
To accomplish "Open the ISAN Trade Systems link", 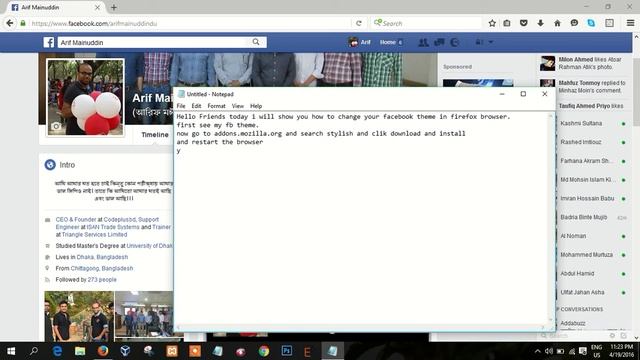I will tap(113, 227).
